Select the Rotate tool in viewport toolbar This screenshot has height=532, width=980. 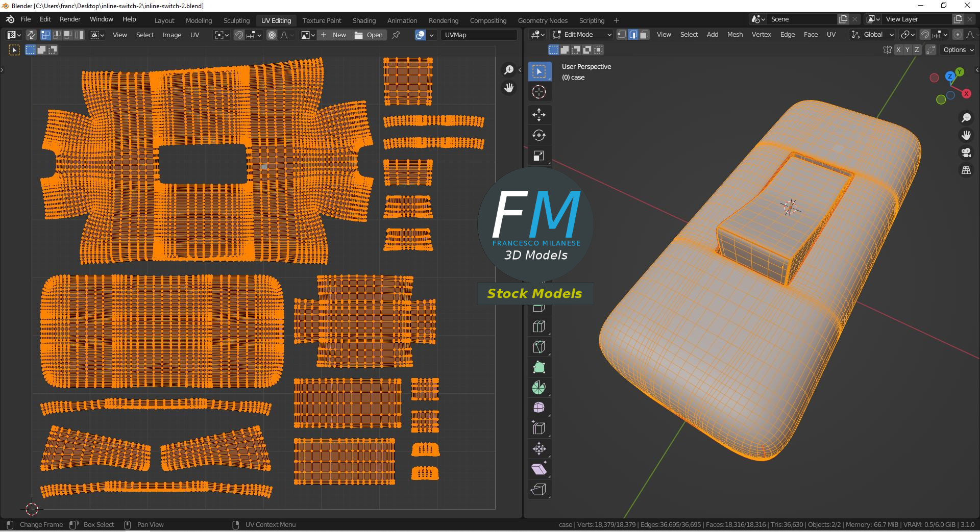[539, 135]
